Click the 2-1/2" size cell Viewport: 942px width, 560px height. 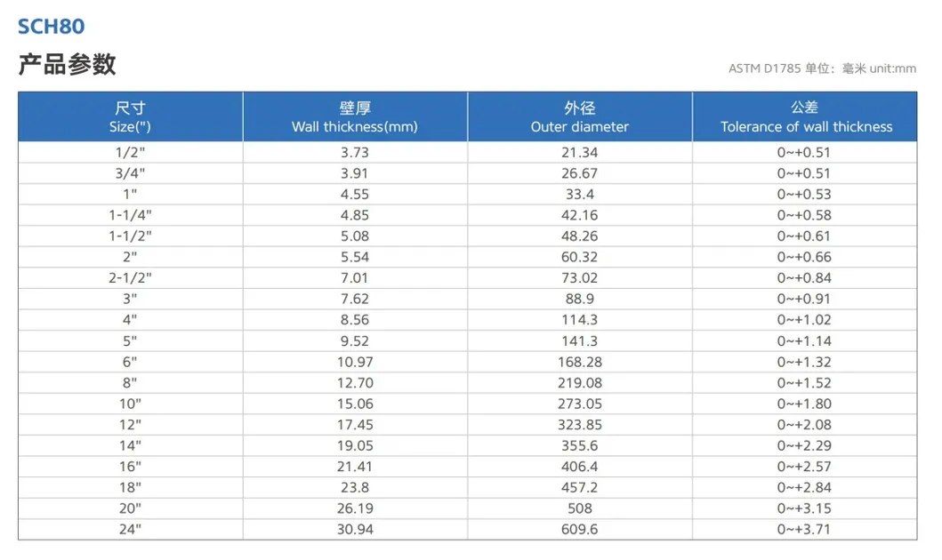(130, 278)
